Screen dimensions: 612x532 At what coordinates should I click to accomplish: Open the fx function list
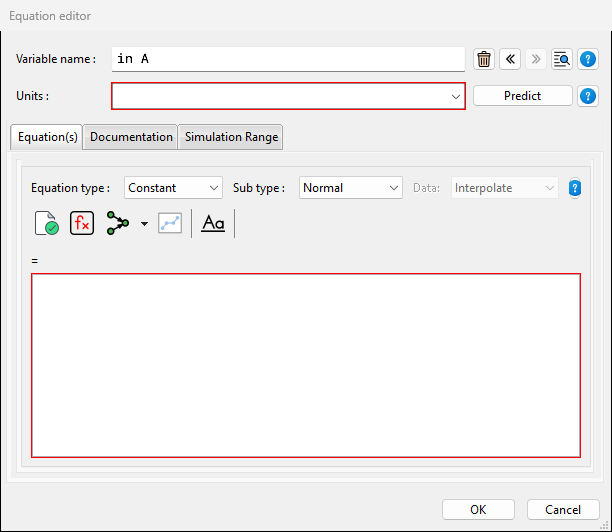82,223
